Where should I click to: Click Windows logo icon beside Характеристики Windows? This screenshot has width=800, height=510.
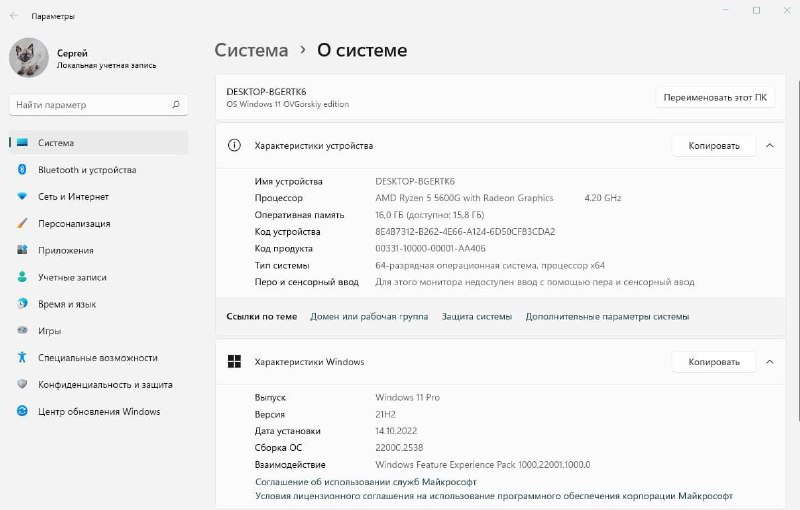pos(234,362)
